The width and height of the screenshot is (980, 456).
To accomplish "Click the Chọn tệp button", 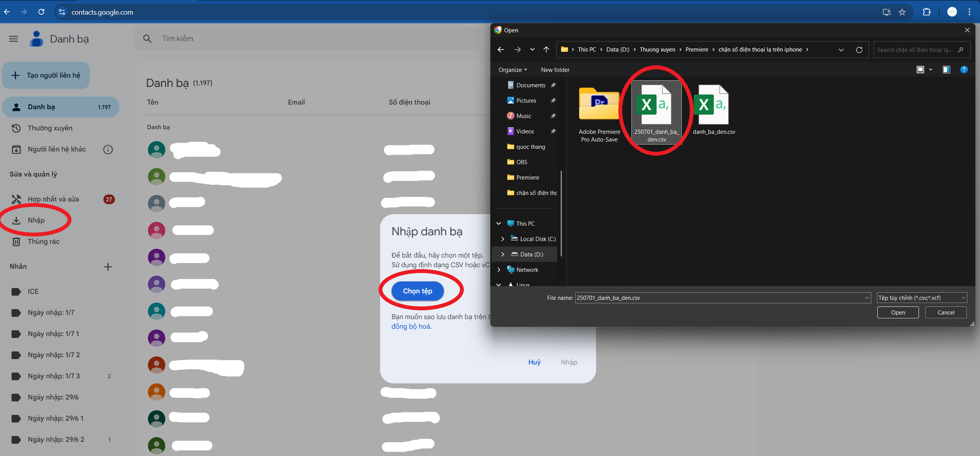I will (x=417, y=291).
